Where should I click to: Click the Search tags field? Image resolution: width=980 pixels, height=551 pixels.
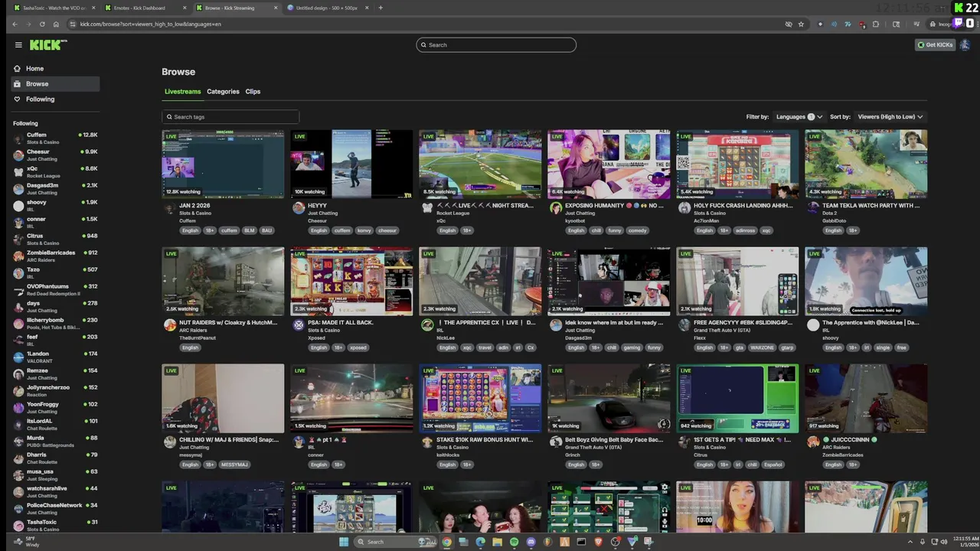230,117
